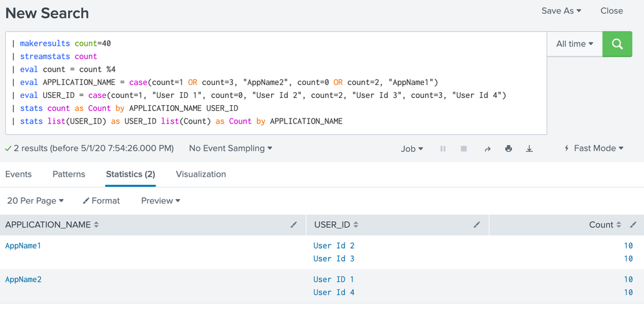Screen dimensions: 644x310
Task: Pause the search job
Action: pyautogui.click(x=443, y=149)
